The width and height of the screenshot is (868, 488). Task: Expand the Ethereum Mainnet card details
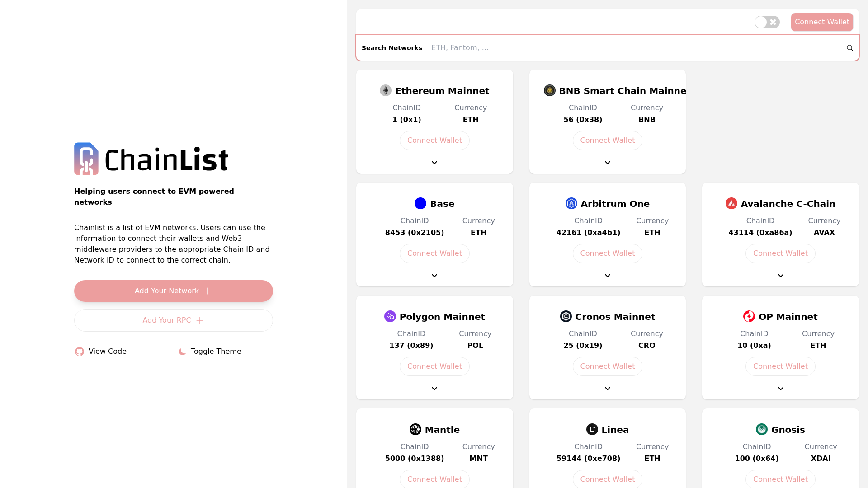point(434,163)
